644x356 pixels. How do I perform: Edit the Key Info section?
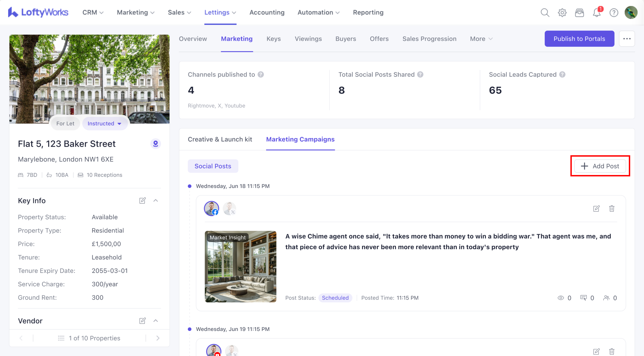pos(142,201)
